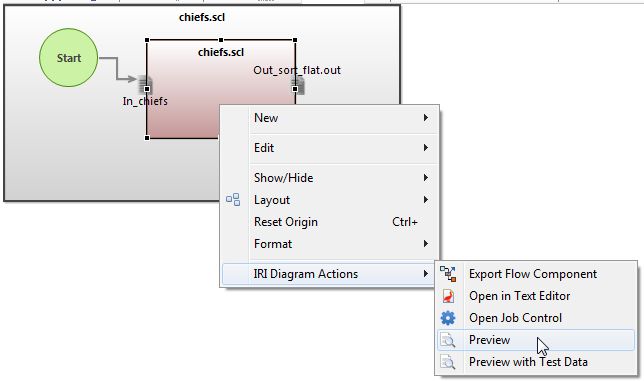Click the In_chiefs input file icon
The width and height of the screenshot is (644, 381).
[145, 85]
